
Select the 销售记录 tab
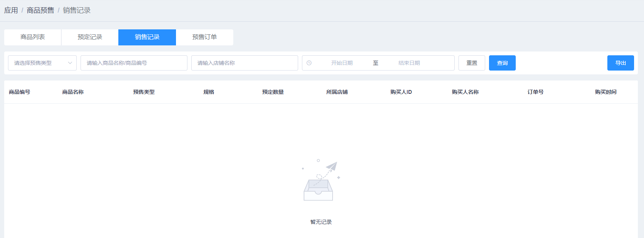pyautogui.click(x=147, y=37)
